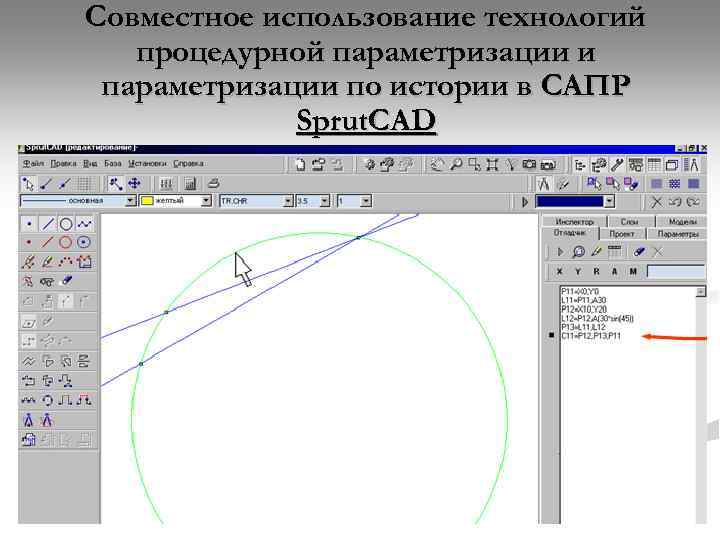
Task: Switch to the Параметры tab
Action: pos(678,234)
